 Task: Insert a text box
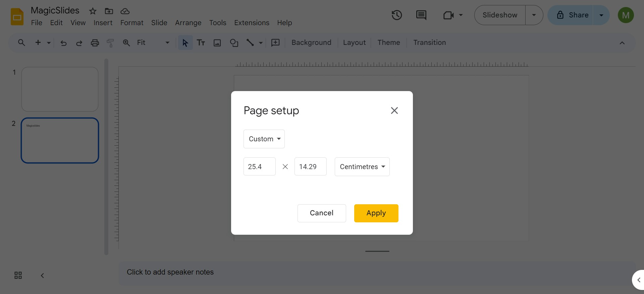[x=201, y=43]
